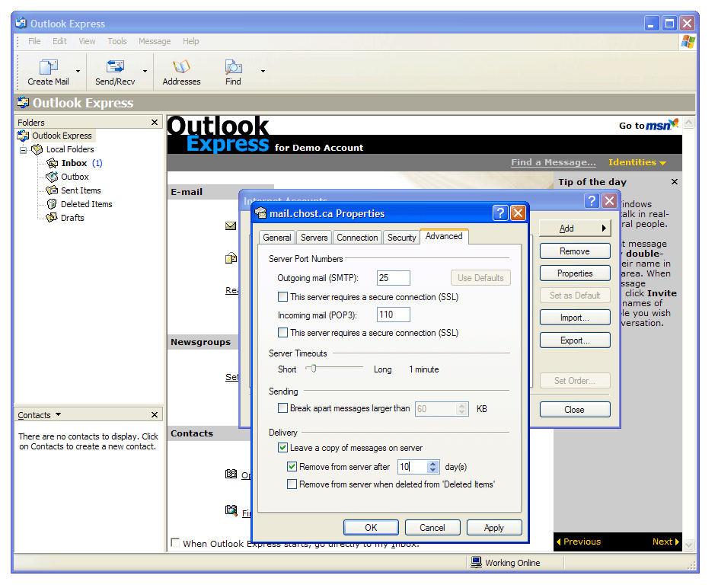Click the Windows flag logo in menu bar
This screenshot has width=718, height=588.
tap(688, 42)
